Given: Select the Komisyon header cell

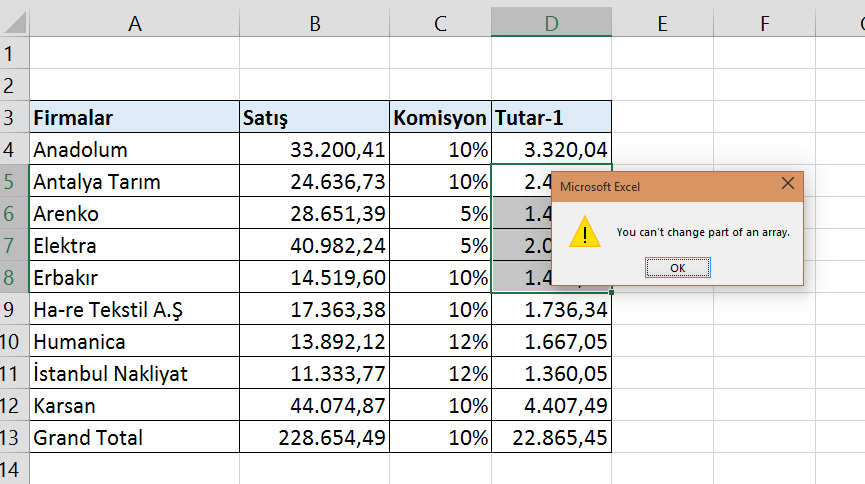Looking at the screenshot, I should (x=440, y=118).
